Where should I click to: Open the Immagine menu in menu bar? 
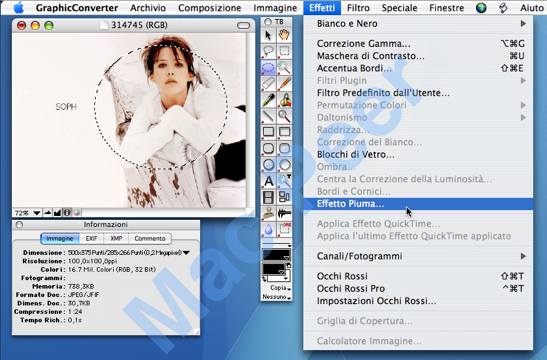point(275,8)
